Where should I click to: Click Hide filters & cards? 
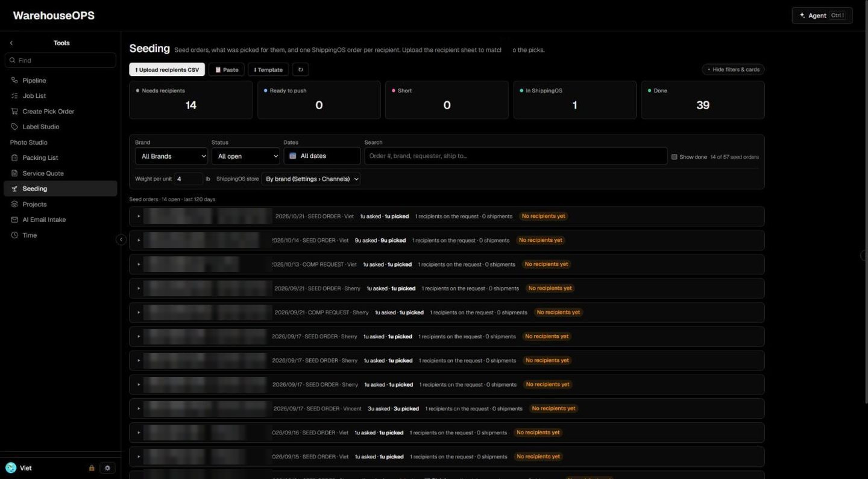tap(733, 69)
